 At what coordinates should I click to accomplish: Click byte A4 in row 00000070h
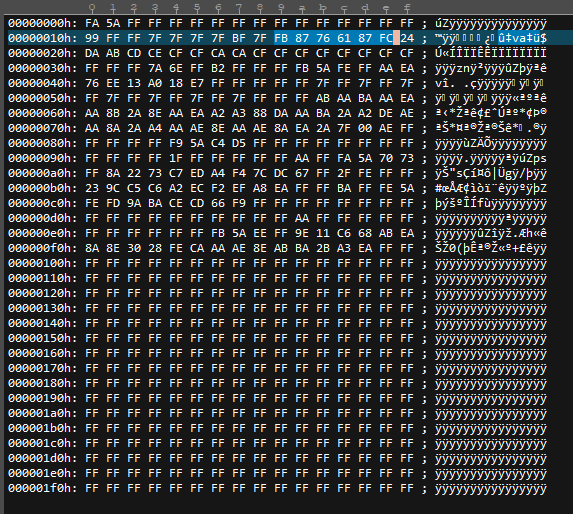[x=155, y=128]
